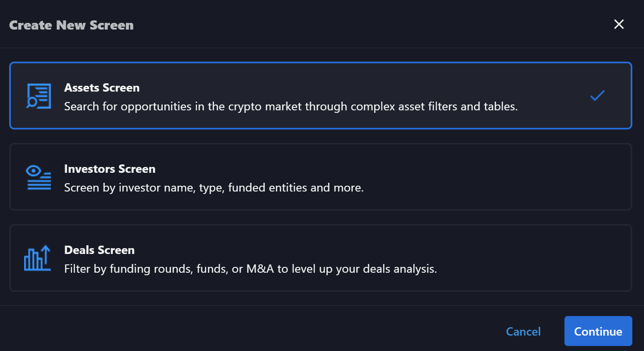Screen dimensions: 644x351
Task: Pick the Deals Screen title
Action: coord(100,250)
